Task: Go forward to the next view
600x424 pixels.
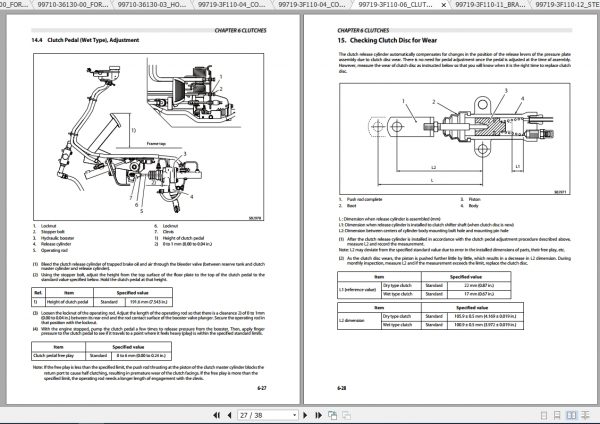Action: click(x=346, y=415)
